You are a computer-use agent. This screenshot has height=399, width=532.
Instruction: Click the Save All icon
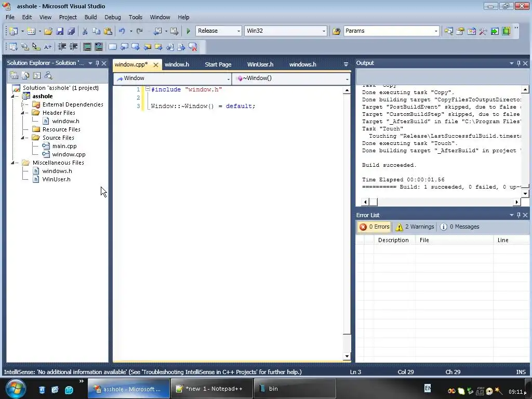(71, 31)
